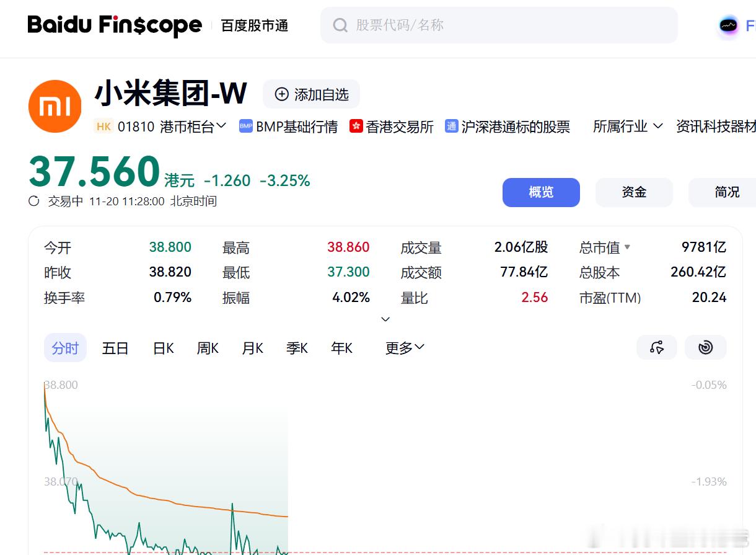Click the 成交额 value 77.84亿
This screenshot has width=756, height=555.
(x=524, y=272)
